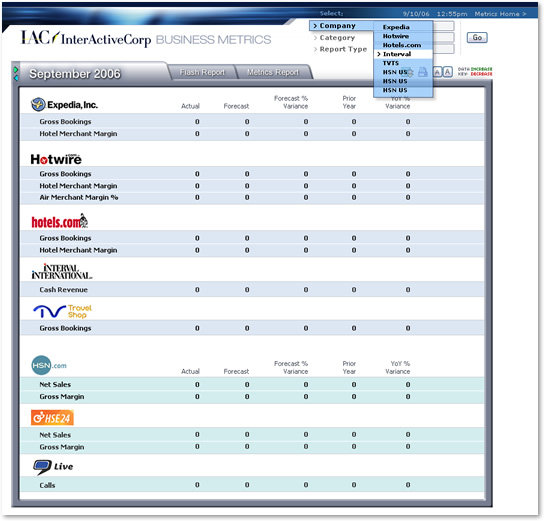Click HSN.com Net Sales row label
This screenshot has width=544, height=521.
[x=55, y=385]
